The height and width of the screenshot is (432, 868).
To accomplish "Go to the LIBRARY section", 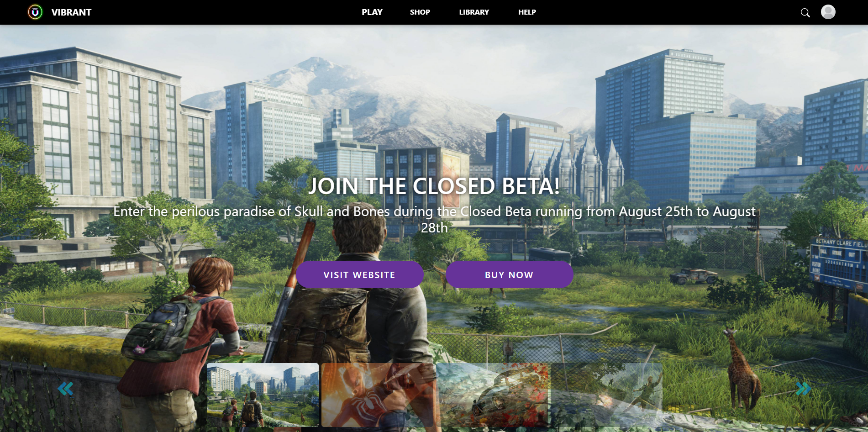I will [474, 12].
